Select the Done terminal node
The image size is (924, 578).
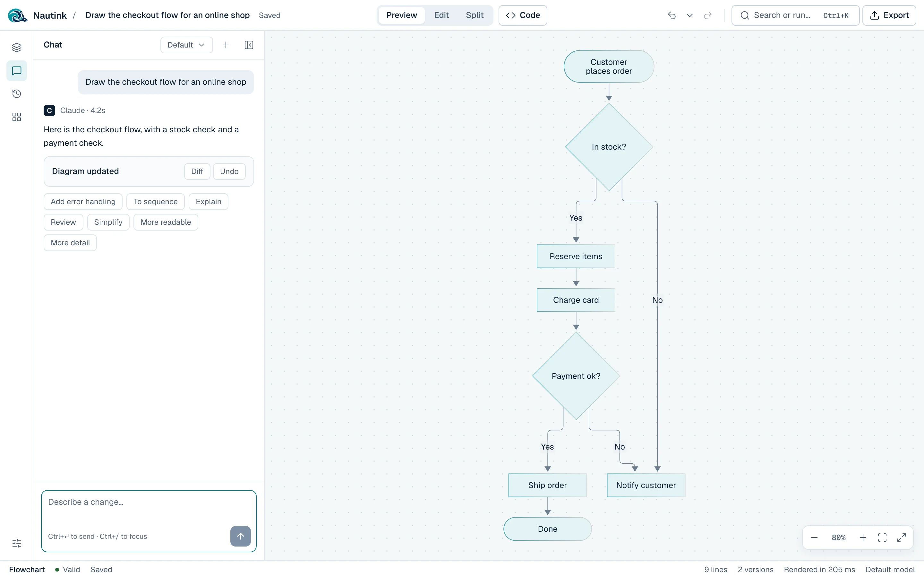(548, 529)
